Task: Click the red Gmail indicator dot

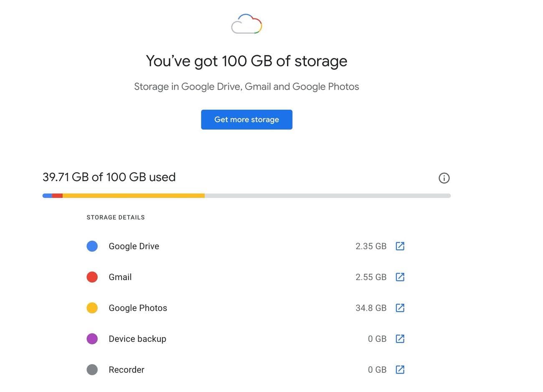Action: (92, 277)
